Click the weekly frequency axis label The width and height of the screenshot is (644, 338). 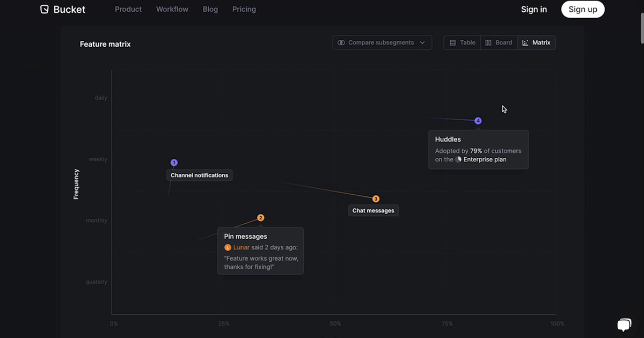98,159
